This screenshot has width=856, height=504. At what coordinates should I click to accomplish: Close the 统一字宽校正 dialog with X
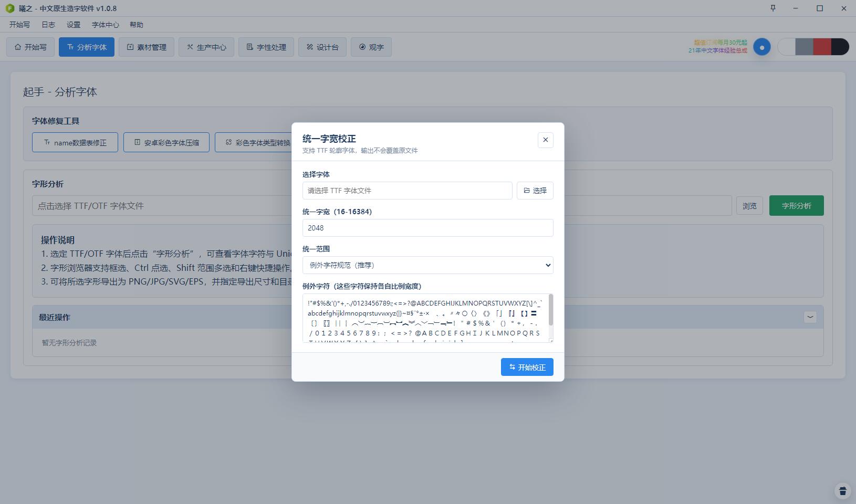(x=545, y=140)
